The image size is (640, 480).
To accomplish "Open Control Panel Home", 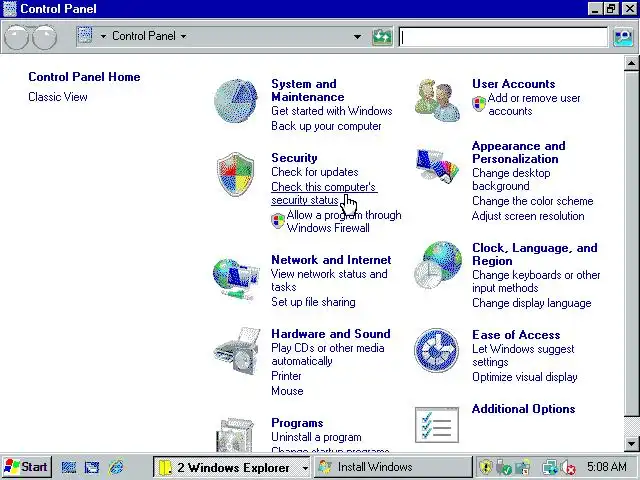I will (x=84, y=77).
